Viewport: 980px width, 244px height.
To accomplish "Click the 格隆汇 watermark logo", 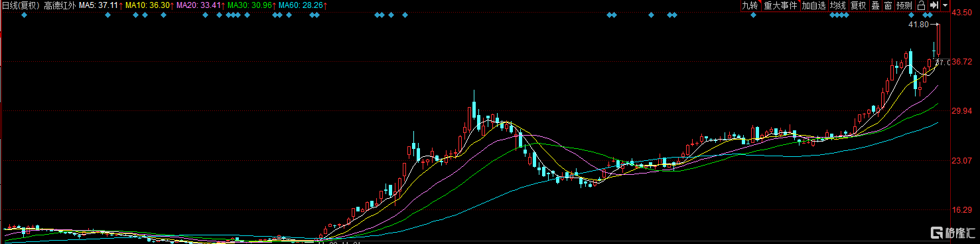I will point(953,233).
